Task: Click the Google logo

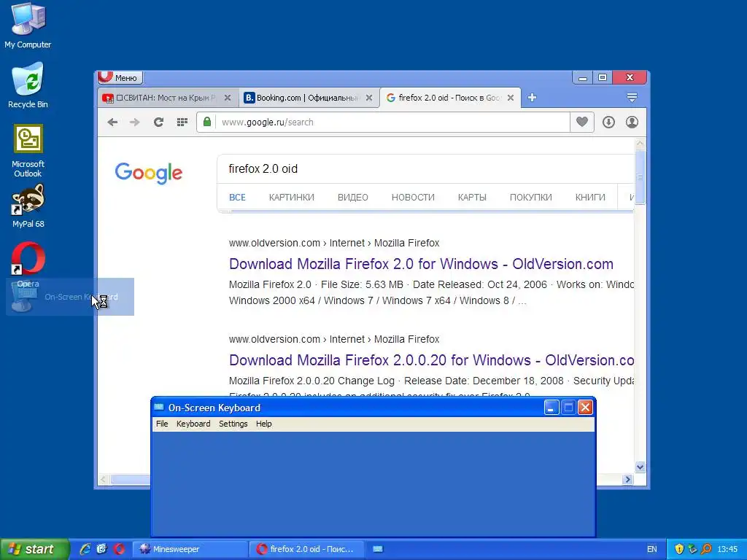Action: 149,172
